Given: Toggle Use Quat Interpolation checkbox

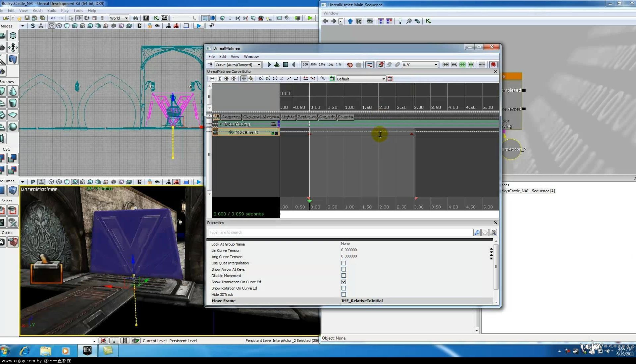Looking at the screenshot, I should (344, 263).
